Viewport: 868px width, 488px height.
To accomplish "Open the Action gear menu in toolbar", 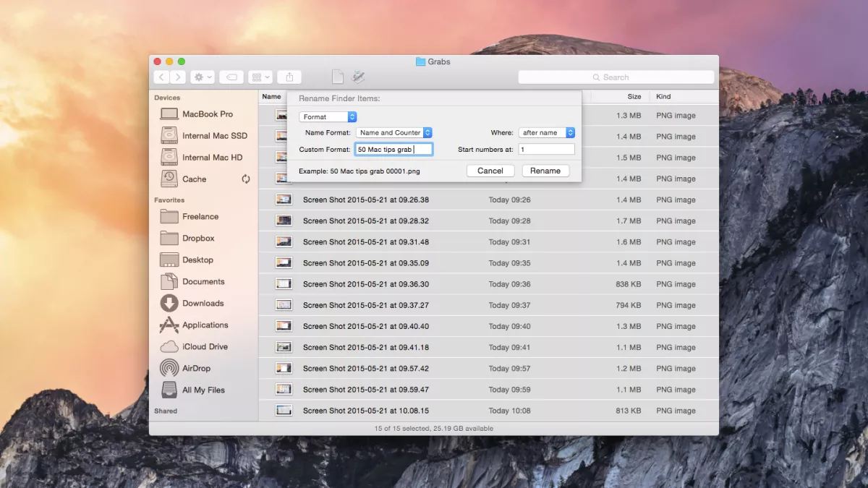I will 203,77.
